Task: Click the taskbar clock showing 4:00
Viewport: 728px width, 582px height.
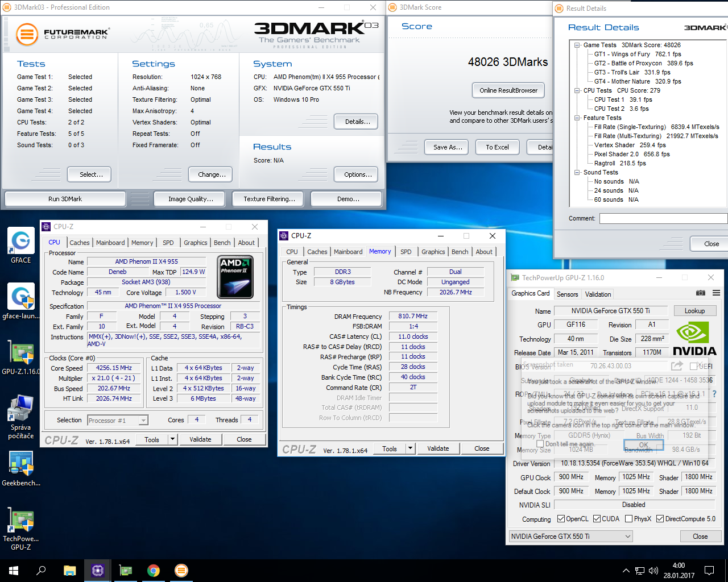Action: (679, 571)
